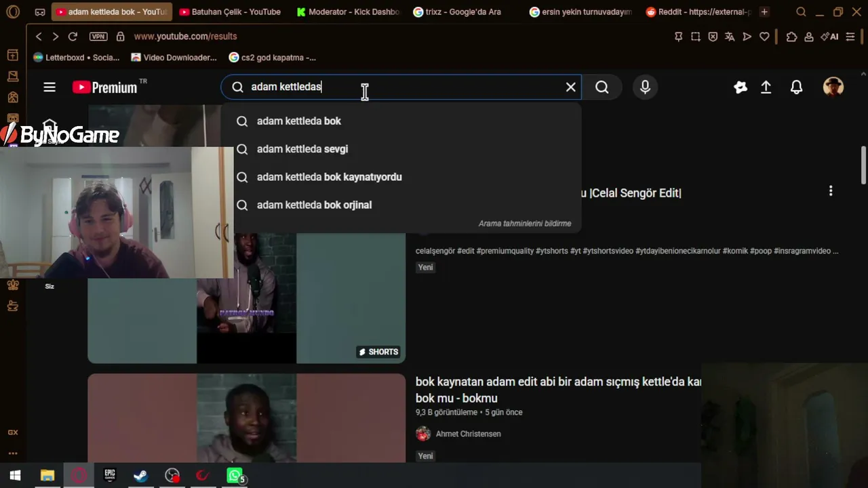Open the Letterboxd bookmark
The image size is (868, 488).
point(77,58)
